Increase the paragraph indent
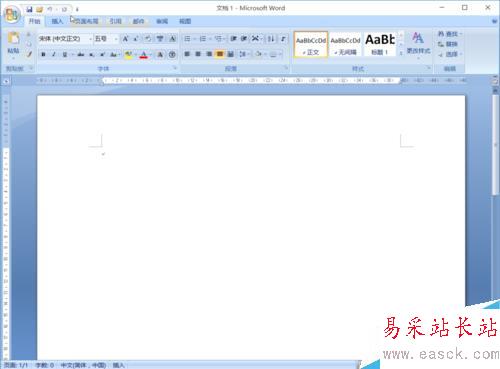This screenshot has height=369, width=500. tap(244, 39)
